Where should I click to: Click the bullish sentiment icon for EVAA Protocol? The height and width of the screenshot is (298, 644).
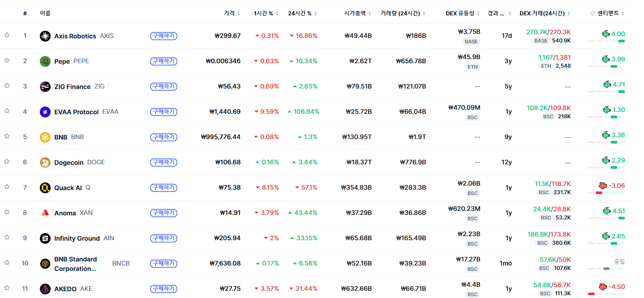tap(607, 109)
